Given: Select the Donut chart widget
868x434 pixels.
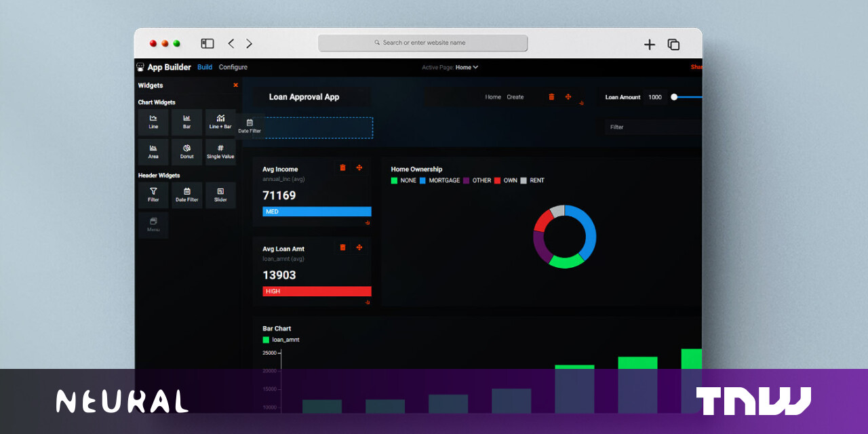Looking at the screenshot, I should click(186, 152).
